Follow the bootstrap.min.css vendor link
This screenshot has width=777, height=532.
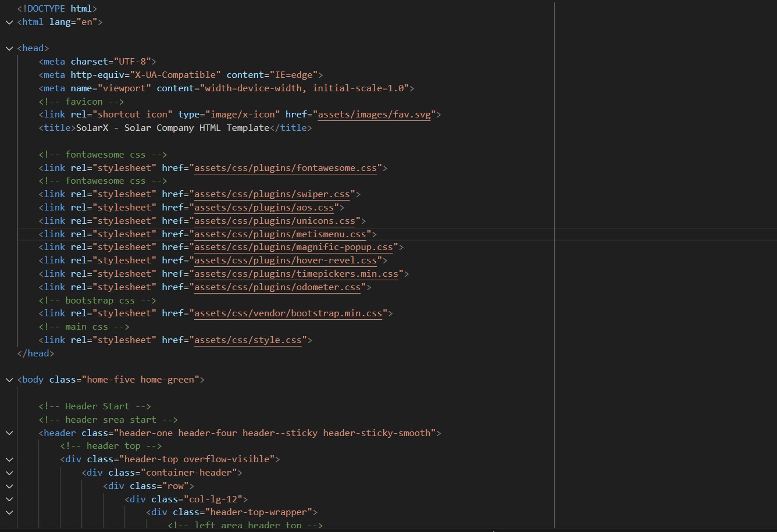pyautogui.click(x=288, y=313)
